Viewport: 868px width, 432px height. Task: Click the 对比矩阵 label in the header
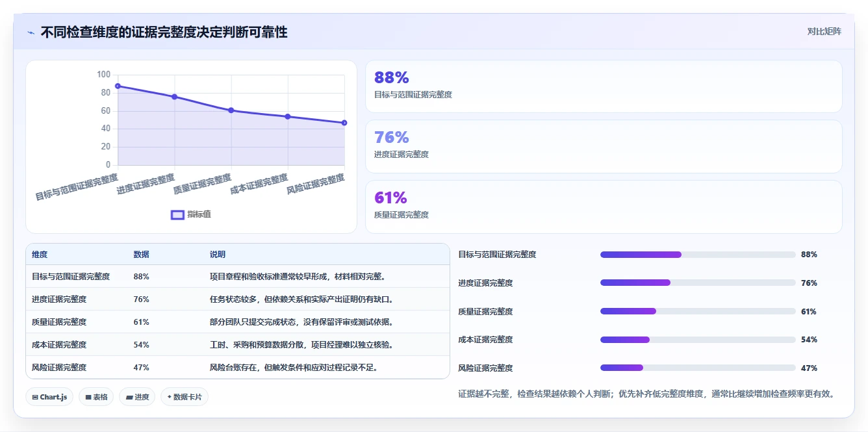click(x=824, y=32)
